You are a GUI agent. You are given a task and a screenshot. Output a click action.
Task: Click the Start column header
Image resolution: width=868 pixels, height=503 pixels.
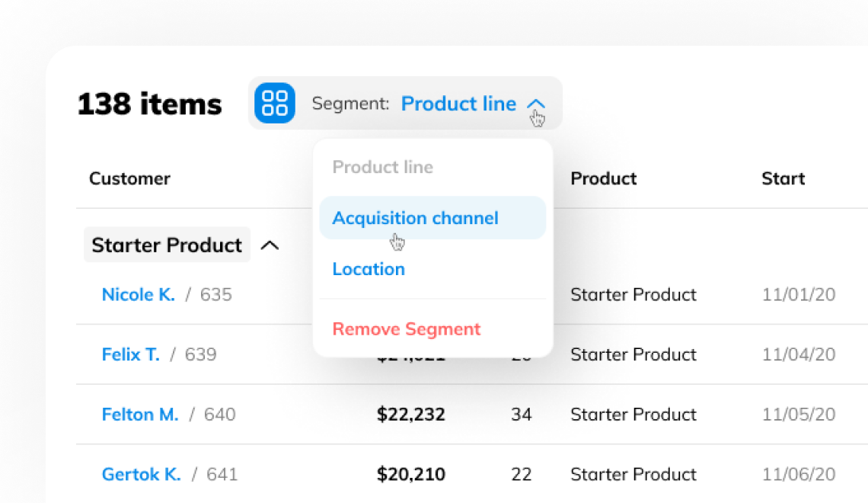783,178
